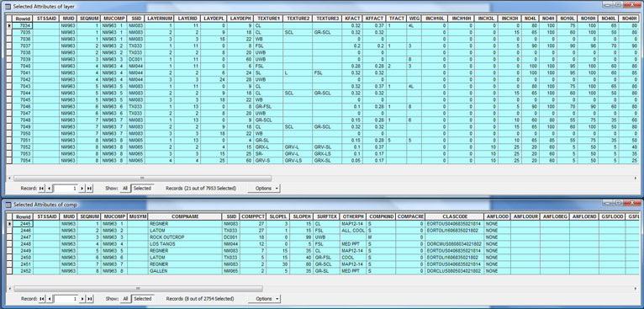This screenshot has width=644, height=309.
Task: Show Selected records in comp table
Action: [143, 298]
